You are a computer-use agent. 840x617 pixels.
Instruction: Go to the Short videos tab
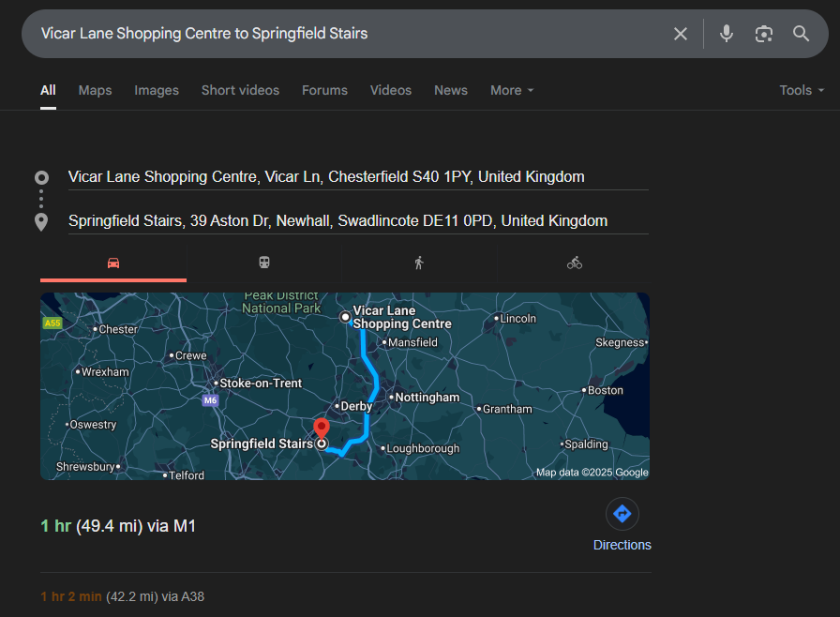[240, 90]
